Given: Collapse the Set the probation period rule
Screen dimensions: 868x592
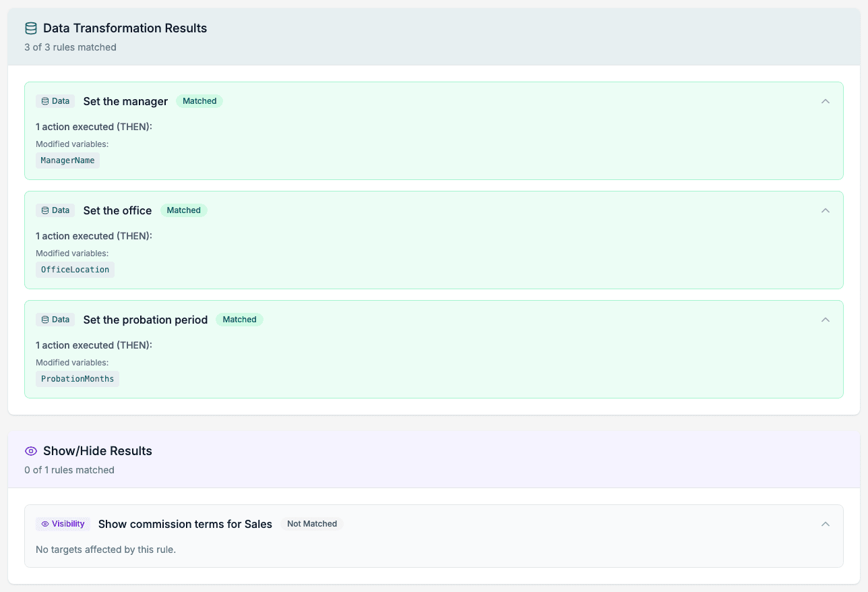Looking at the screenshot, I should tap(826, 320).
